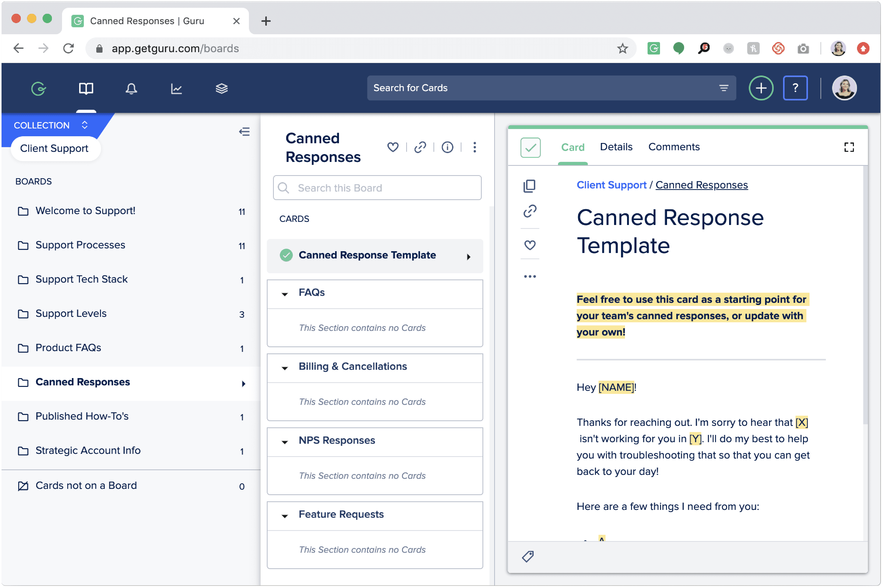Screen dimensions: 884x588
Task: Open Client Support collection breadcrumb link
Action: [x=611, y=185]
